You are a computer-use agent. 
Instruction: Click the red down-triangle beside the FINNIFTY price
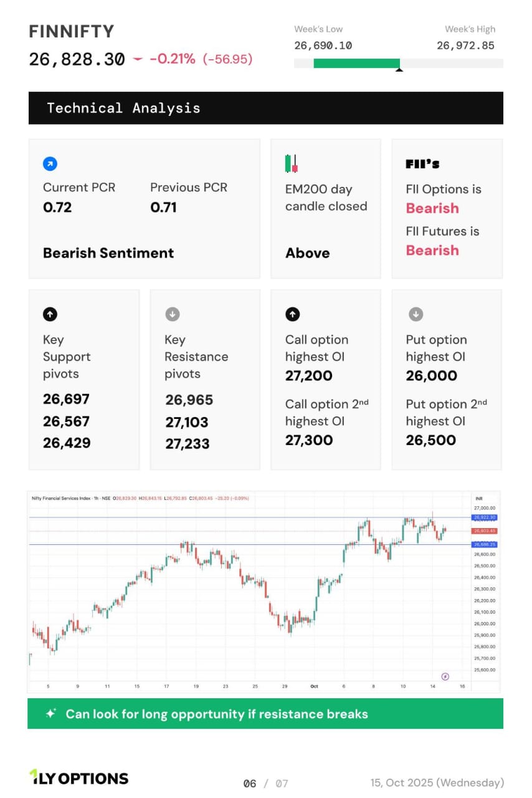[137, 59]
